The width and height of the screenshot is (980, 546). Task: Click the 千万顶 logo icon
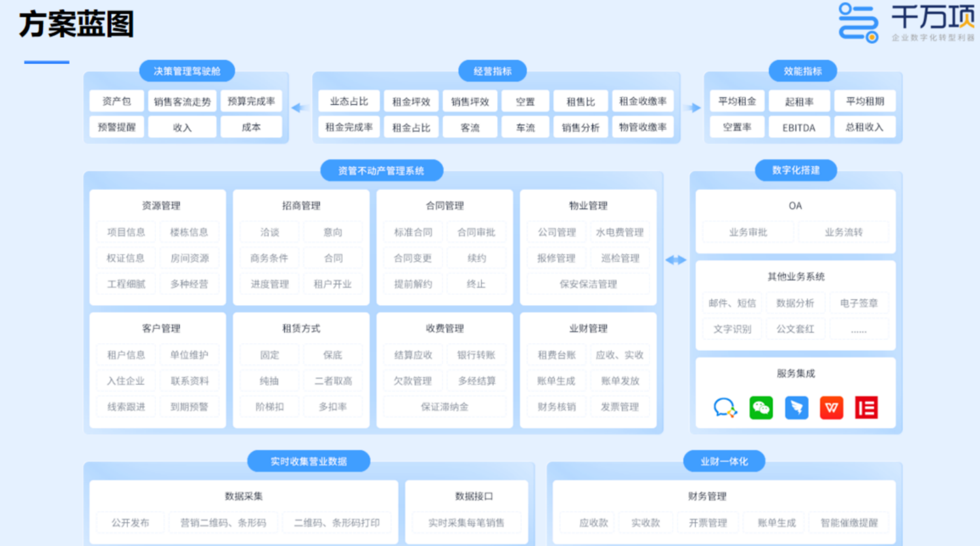(x=858, y=23)
